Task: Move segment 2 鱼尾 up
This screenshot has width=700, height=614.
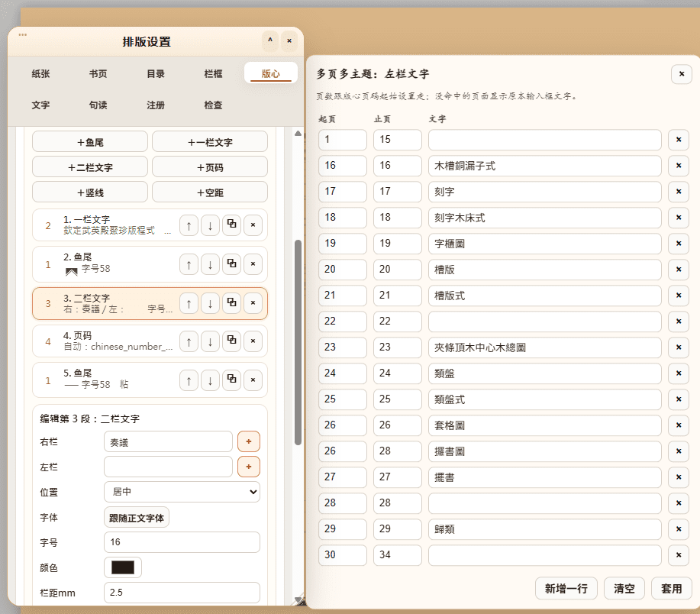Action: pyautogui.click(x=189, y=264)
